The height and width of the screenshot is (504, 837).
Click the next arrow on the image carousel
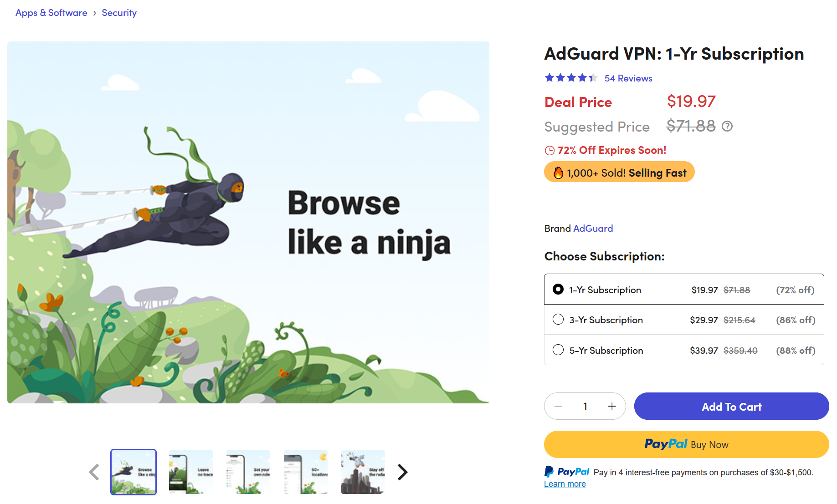(x=402, y=472)
